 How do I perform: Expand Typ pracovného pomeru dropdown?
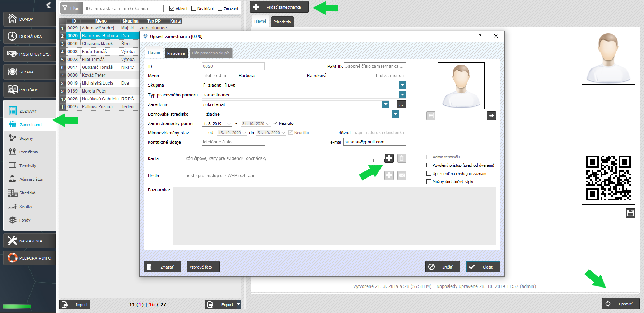402,95
